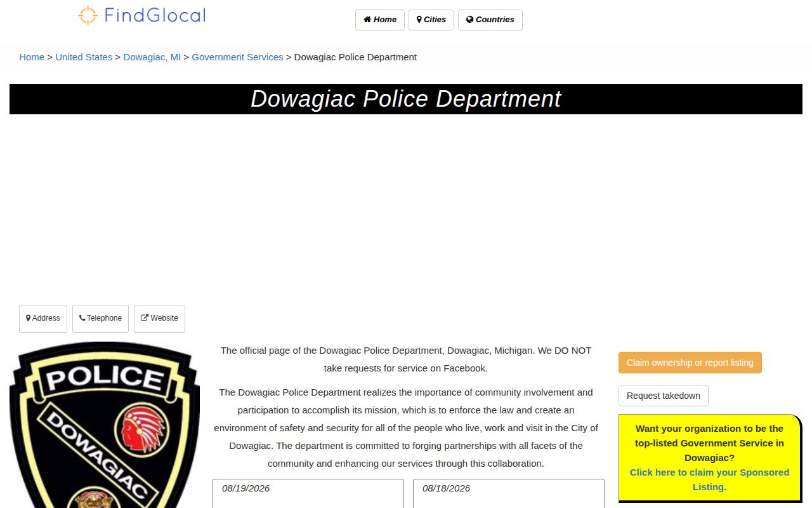
Task: Click here to claim your Sponsored Listing
Action: tap(709, 479)
